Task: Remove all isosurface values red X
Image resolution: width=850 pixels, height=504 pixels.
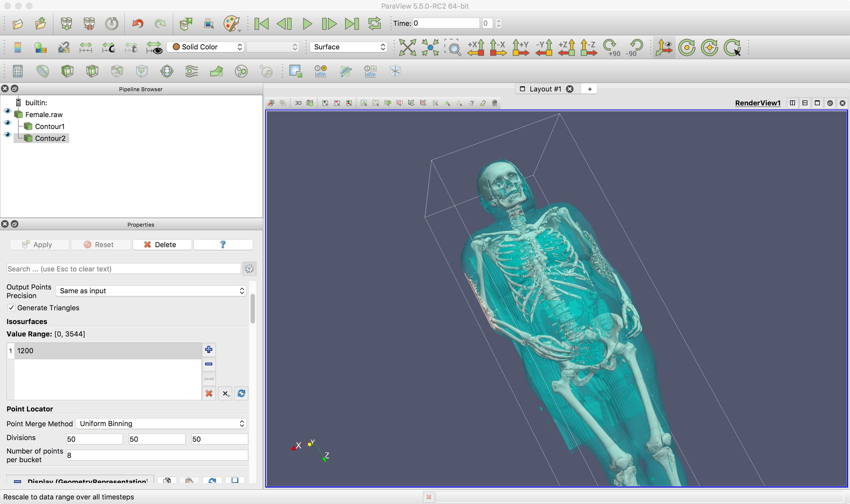Action: pos(209,393)
